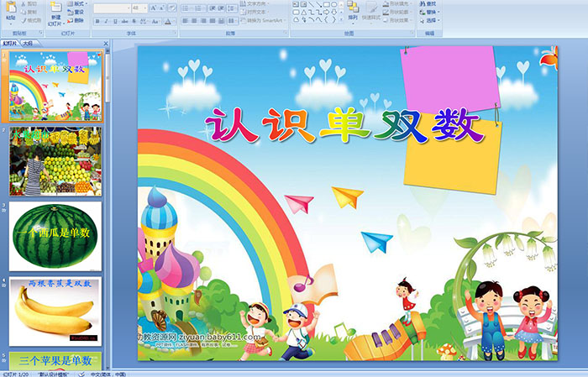Close the slide thumbnail pane
This screenshot has width=588, height=377.
point(106,44)
